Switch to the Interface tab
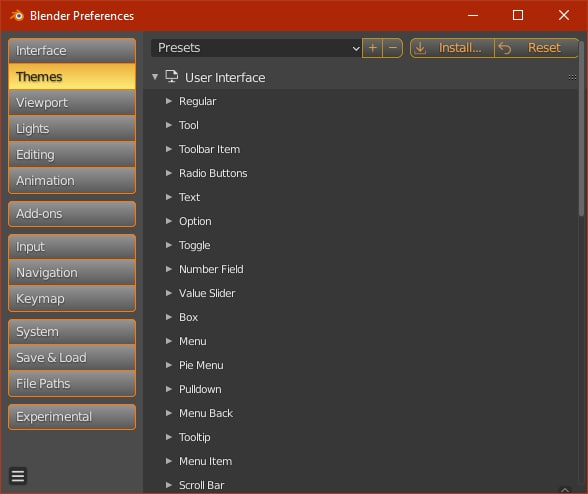Image resolution: width=588 pixels, height=494 pixels. click(72, 51)
